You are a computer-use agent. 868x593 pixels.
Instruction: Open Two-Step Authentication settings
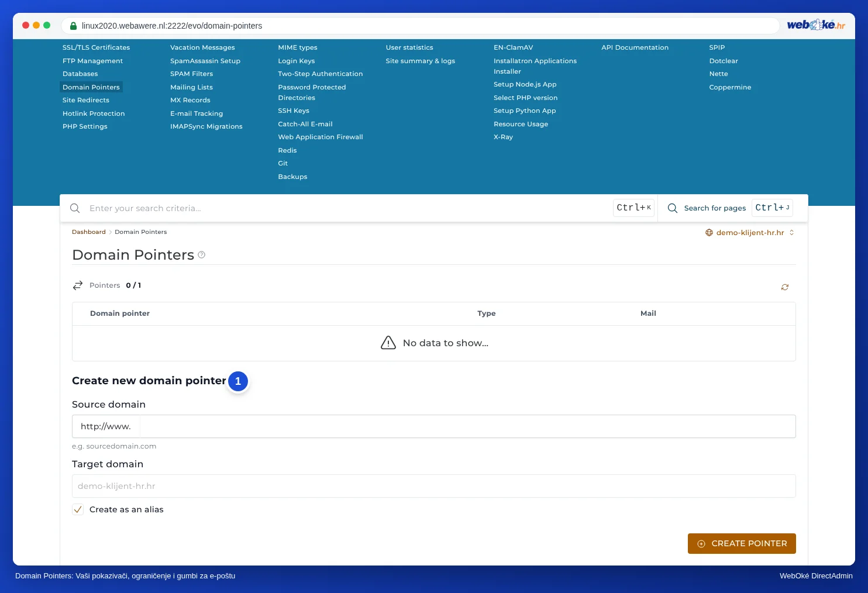tap(321, 74)
